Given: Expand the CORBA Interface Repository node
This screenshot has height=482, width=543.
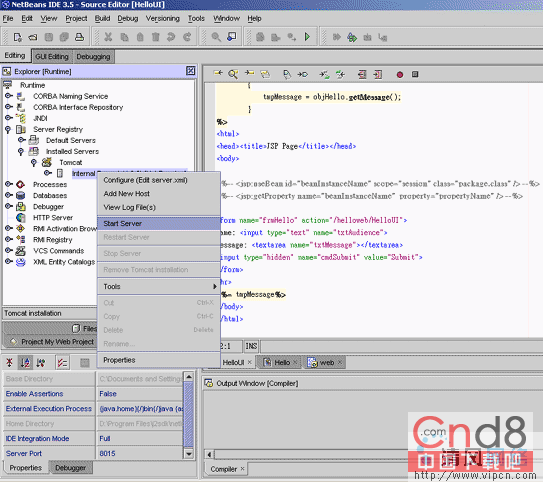Looking at the screenshot, I should click(x=9, y=107).
